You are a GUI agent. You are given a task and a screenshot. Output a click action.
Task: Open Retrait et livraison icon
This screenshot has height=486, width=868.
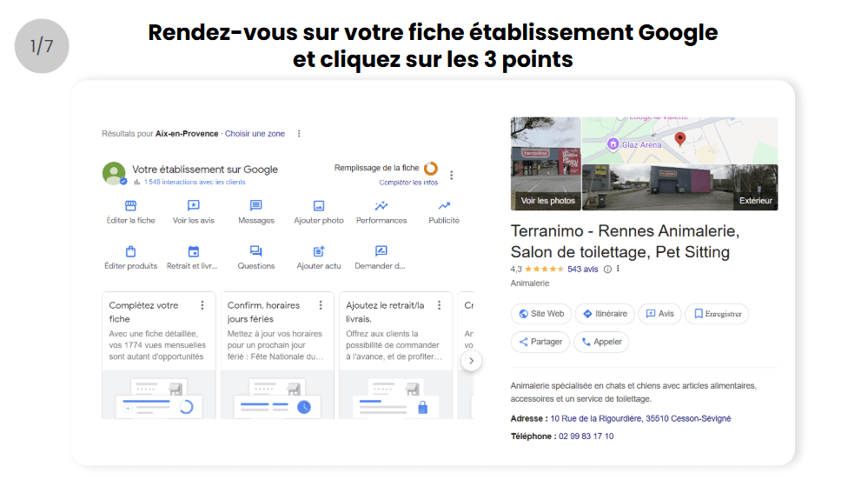[x=193, y=251]
